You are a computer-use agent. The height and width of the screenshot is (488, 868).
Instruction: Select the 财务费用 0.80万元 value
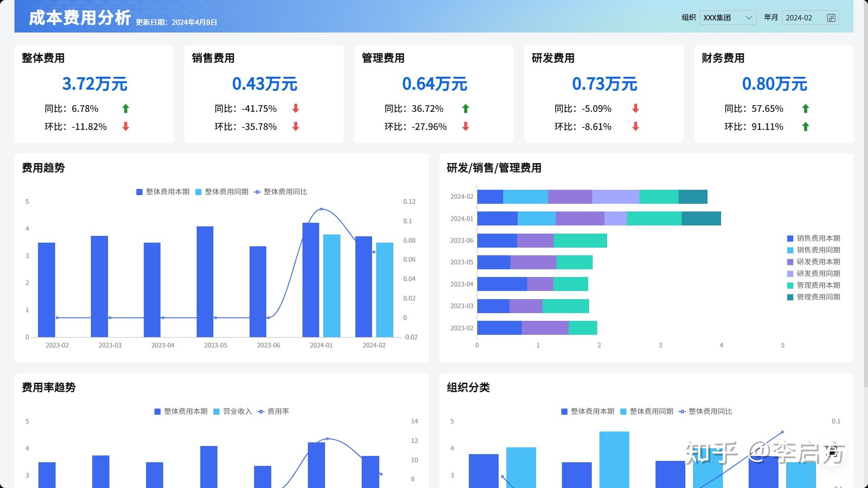click(774, 84)
